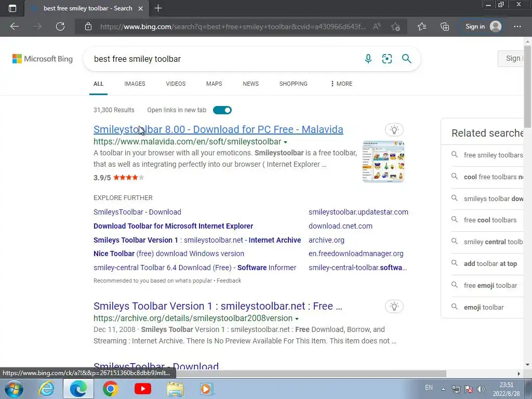Screen dimensions: 532x399
Task: Switch to NEWS tab
Action: click(x=251, y=84)
